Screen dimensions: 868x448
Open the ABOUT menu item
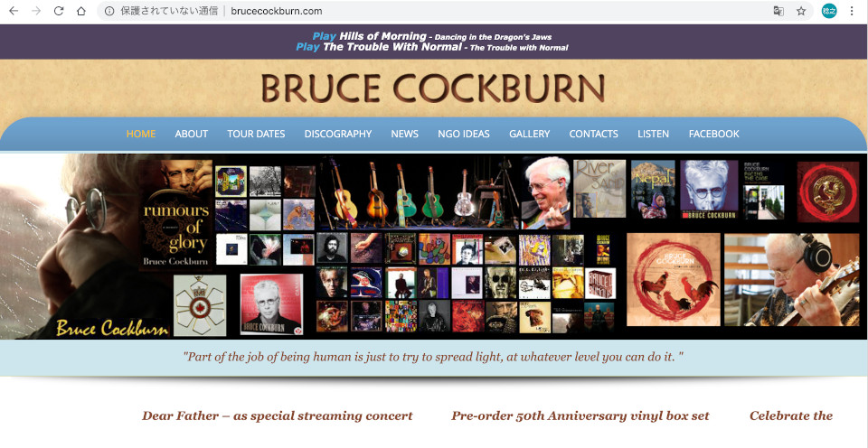[192, 134]
